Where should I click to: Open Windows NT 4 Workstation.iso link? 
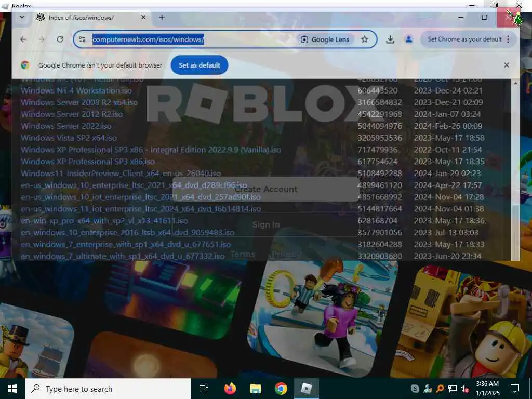(76, 90)
